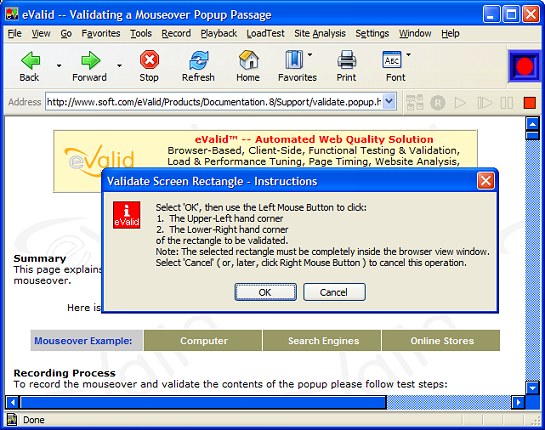Click the Computer mouseover cell
This screenshot has width=545, height=430.
(x=203, y=341)
